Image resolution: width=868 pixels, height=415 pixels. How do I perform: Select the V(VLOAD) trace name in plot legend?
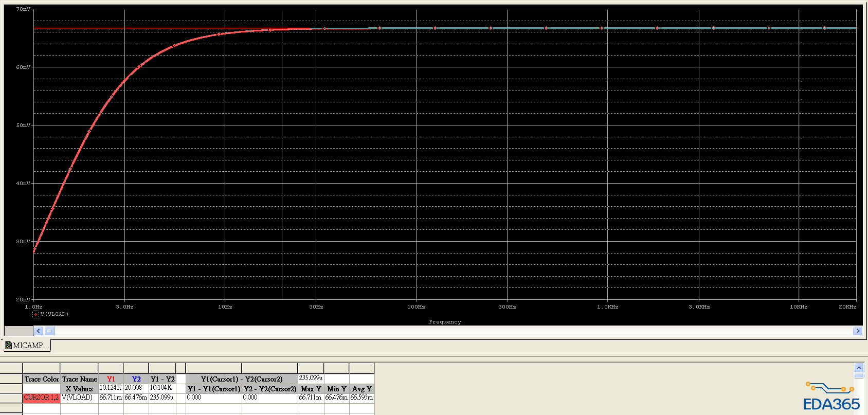55,314
